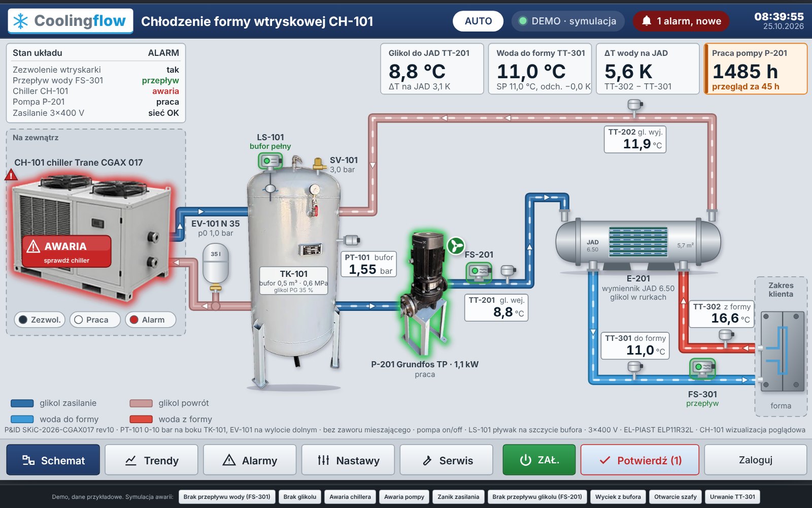The image size is (812, 508).
Task: Simulate the Awaria chillera fault
Action: (x=350, y=497)
